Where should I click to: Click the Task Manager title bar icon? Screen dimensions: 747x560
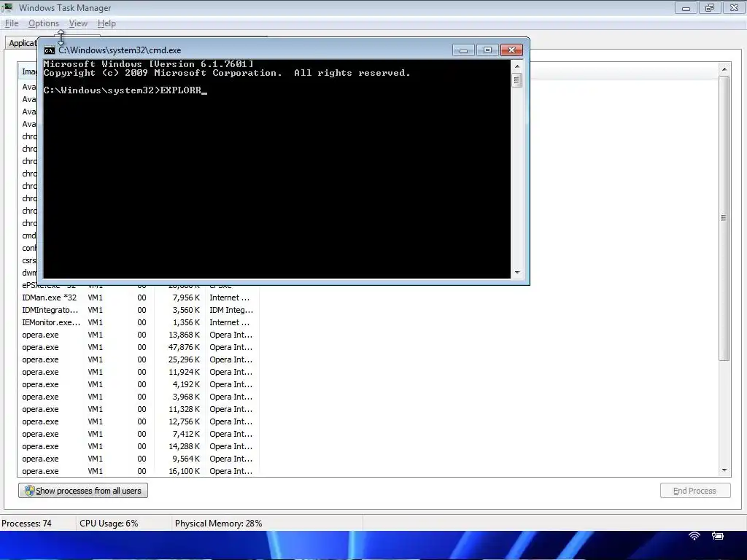coord(7,7)
